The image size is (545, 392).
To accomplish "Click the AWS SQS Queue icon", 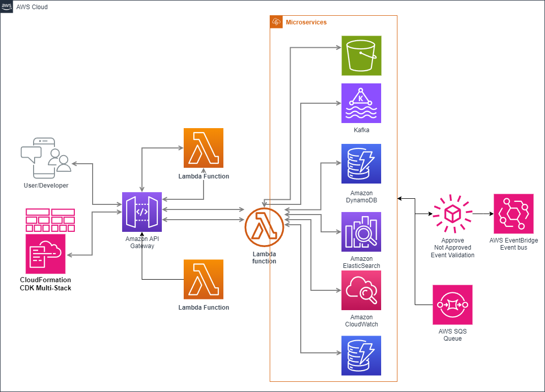I will [452, 305].
